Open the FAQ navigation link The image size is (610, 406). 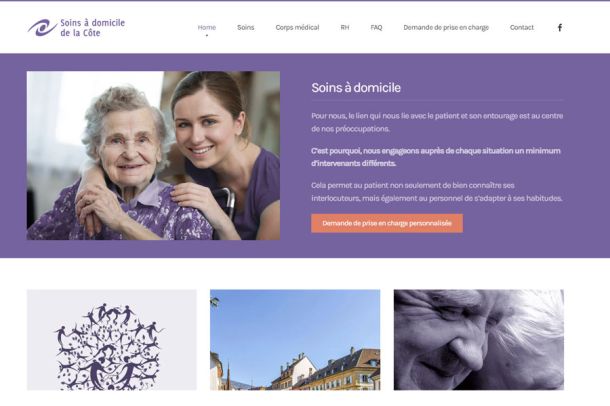[x=376, y=27]
